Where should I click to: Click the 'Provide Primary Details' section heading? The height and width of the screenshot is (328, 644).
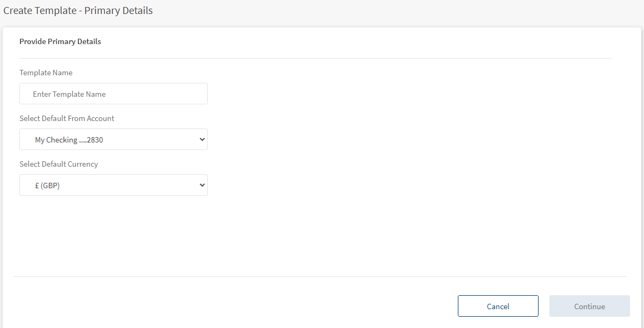point(60,41)
